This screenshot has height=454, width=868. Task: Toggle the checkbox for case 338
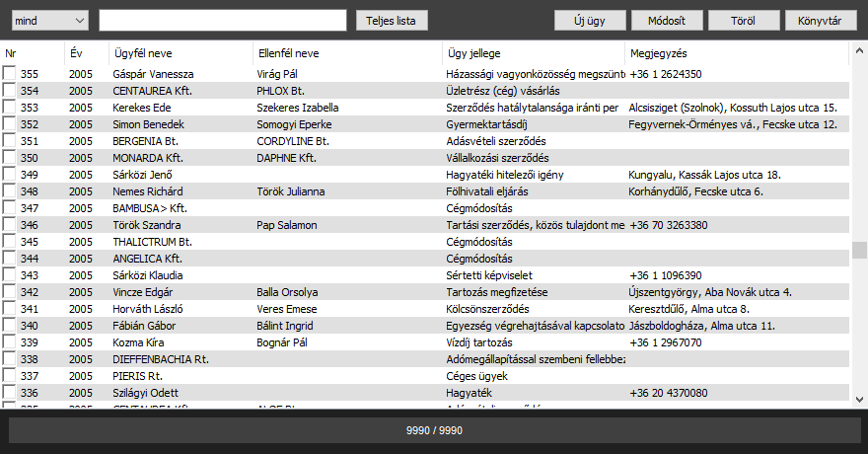[9, 359]
